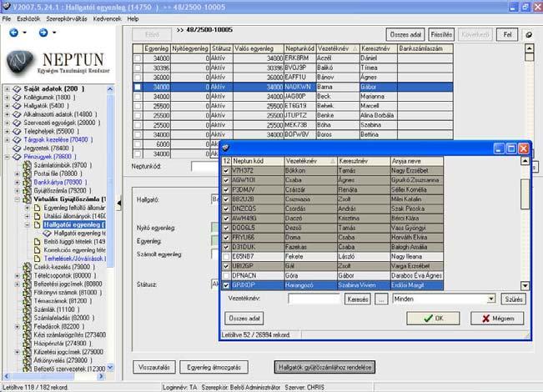This screenshot has height=392, width=543.
Task: Collapse the Hallgatói egyenleg tree node
Action: tap(27, 224)
